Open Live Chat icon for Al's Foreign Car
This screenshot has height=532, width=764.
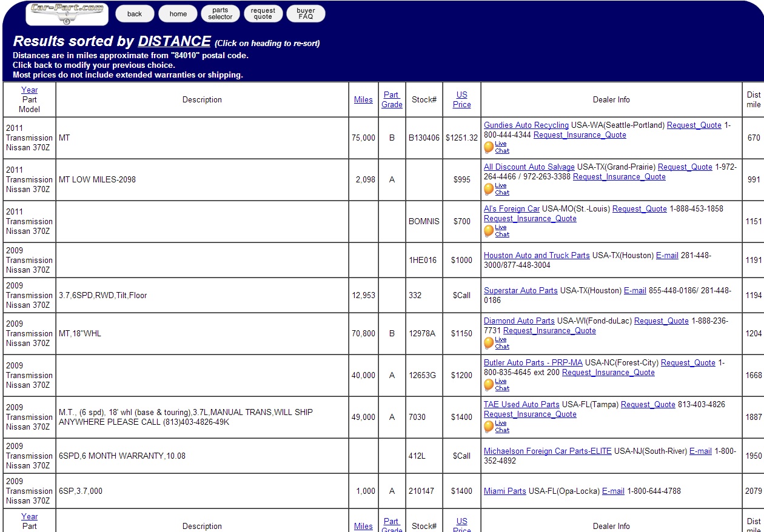[x=489, y=231]
